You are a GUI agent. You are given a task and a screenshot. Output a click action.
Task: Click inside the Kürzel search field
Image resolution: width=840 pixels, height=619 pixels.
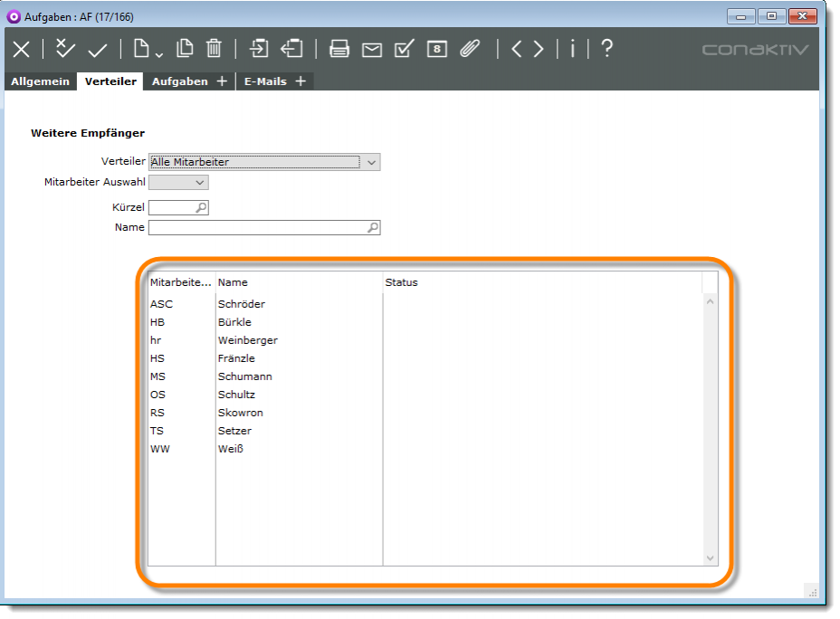pyautogui.click(x=172, y=207)
